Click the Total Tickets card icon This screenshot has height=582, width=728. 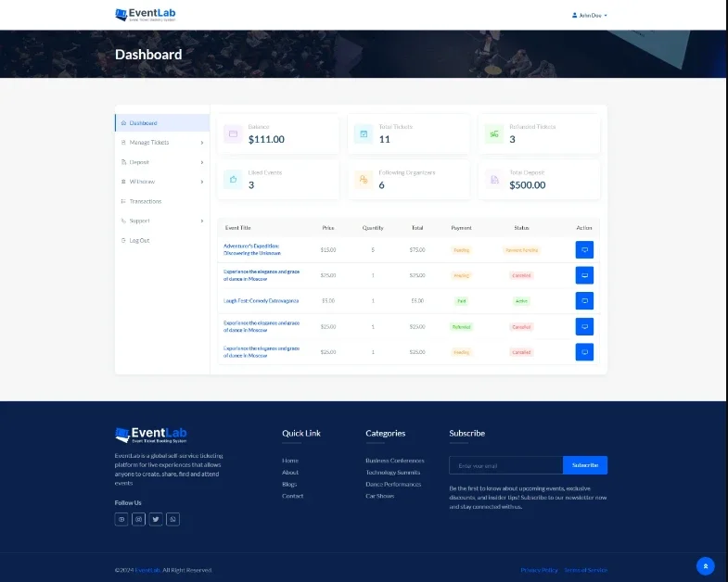pos(364,133)
